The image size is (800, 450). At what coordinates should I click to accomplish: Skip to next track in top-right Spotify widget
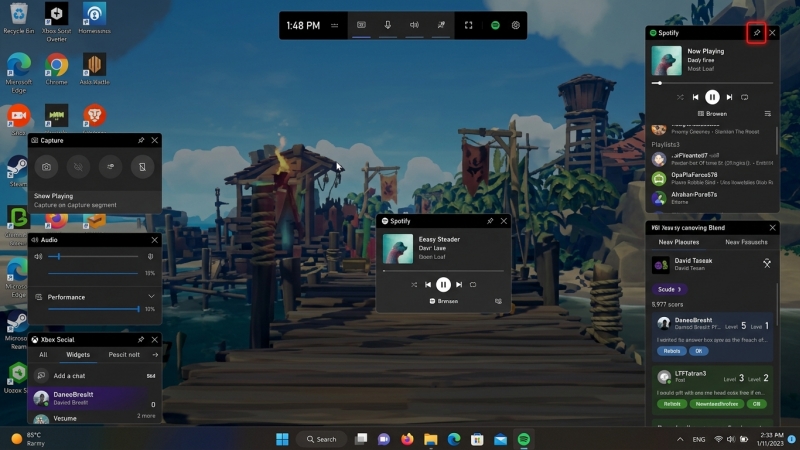[x=730, y=97]
